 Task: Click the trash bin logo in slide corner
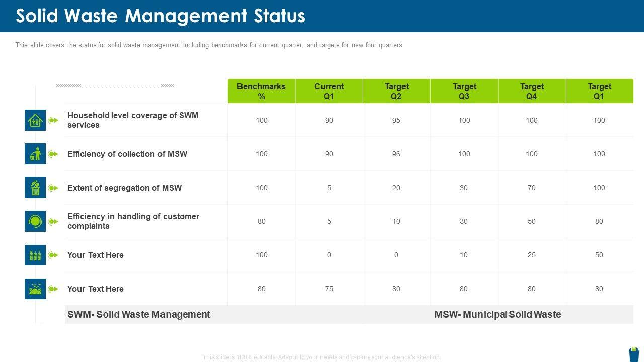pos(634,354)
